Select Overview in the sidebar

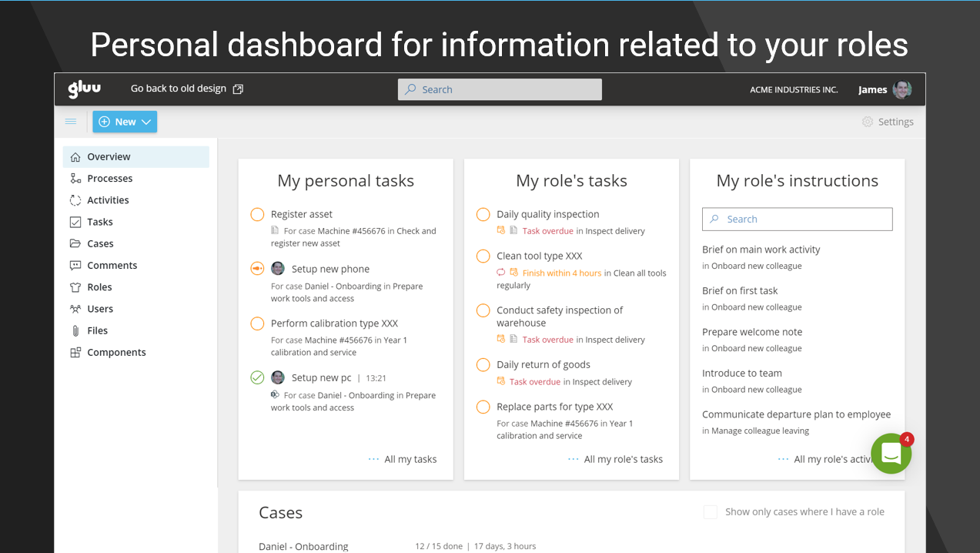pyautogui.click(x=136, y=157)
